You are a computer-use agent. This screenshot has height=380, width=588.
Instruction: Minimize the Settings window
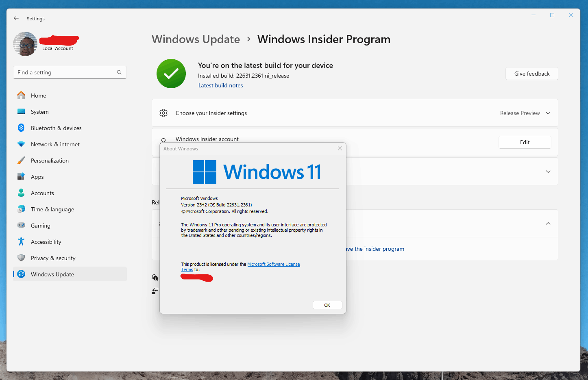pyautogui.click(x=534, y=15)
